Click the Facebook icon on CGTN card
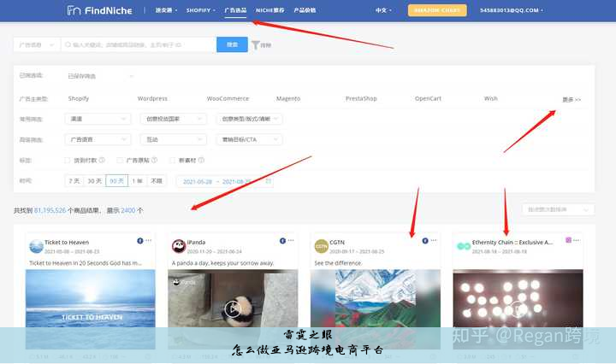 coord(425,242)
